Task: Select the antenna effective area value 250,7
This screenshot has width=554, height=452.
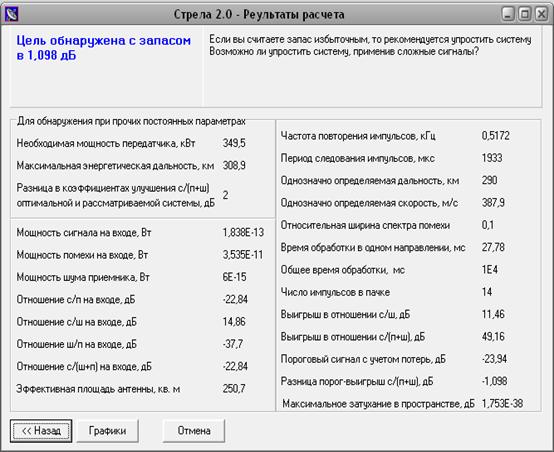Action: coord(234,389)
